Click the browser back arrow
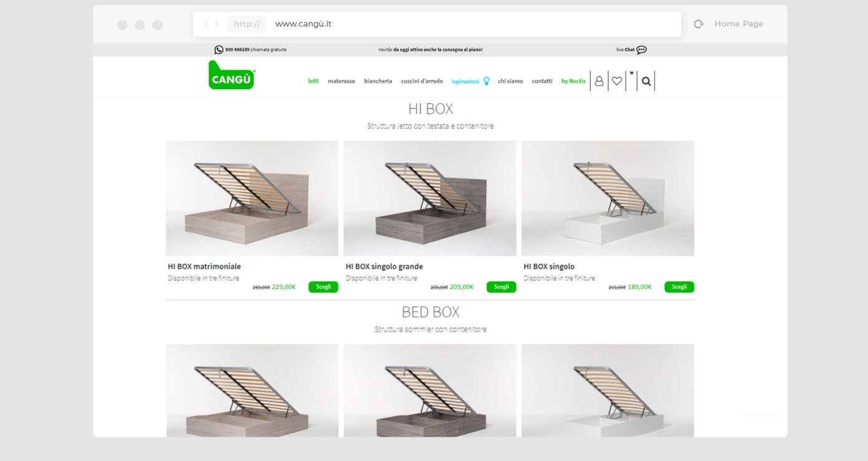Viewport: 868px width, 461px height. pyautogui.click(x=206, y=24)
